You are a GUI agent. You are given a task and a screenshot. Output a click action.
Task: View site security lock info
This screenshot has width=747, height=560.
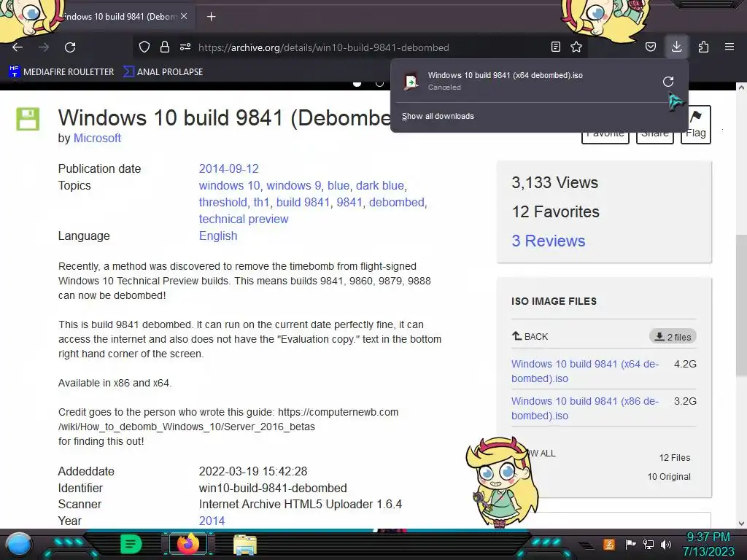pyautogui.click(x=165, y=47)
